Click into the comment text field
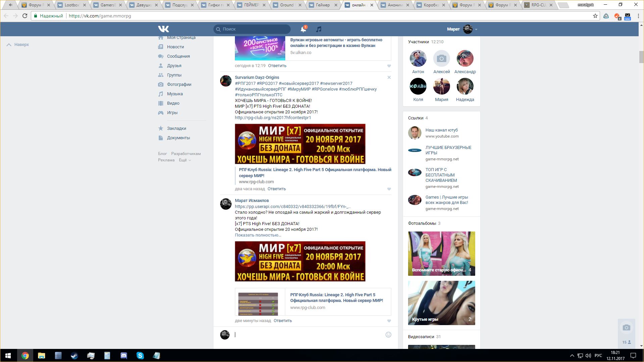644x362 pixels. (x=308, y=334)
